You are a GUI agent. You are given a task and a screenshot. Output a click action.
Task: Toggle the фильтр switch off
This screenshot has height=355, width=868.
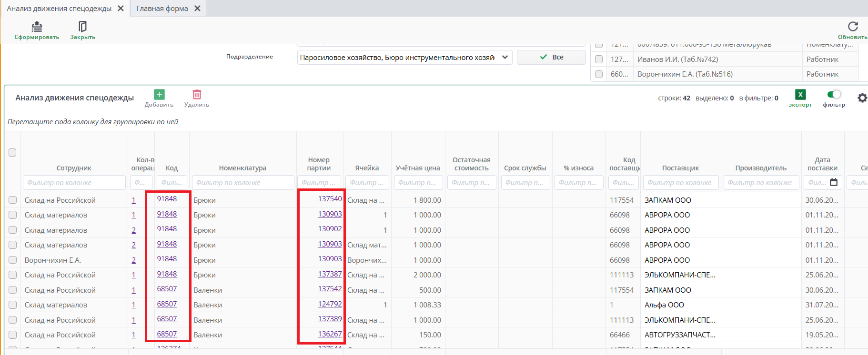point(834,94)
